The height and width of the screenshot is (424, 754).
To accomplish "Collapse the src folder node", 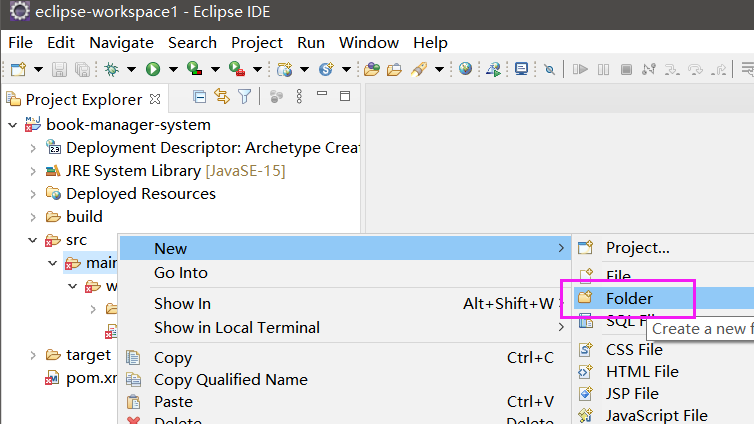I will (x=33, y=240).
